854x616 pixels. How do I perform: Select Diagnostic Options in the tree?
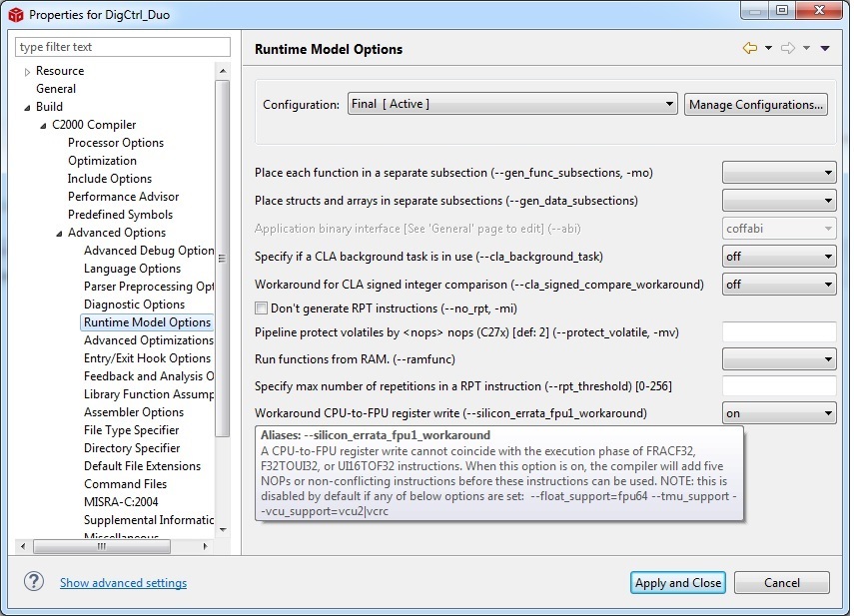(134, 305)
